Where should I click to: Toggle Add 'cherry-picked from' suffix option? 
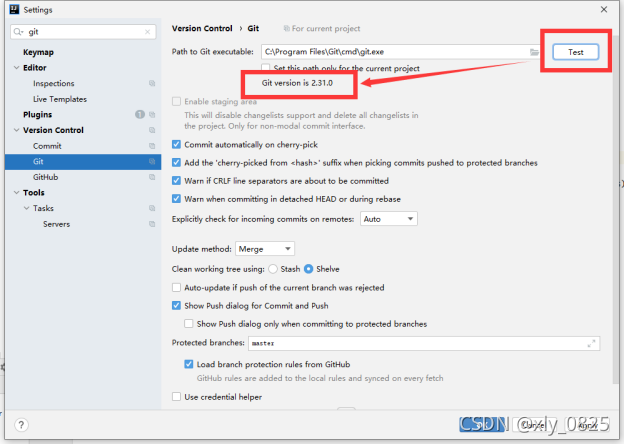[176, 163]
